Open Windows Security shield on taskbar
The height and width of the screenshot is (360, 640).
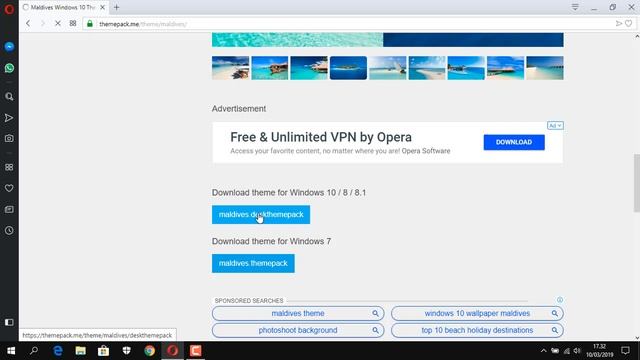pos(127,351)
